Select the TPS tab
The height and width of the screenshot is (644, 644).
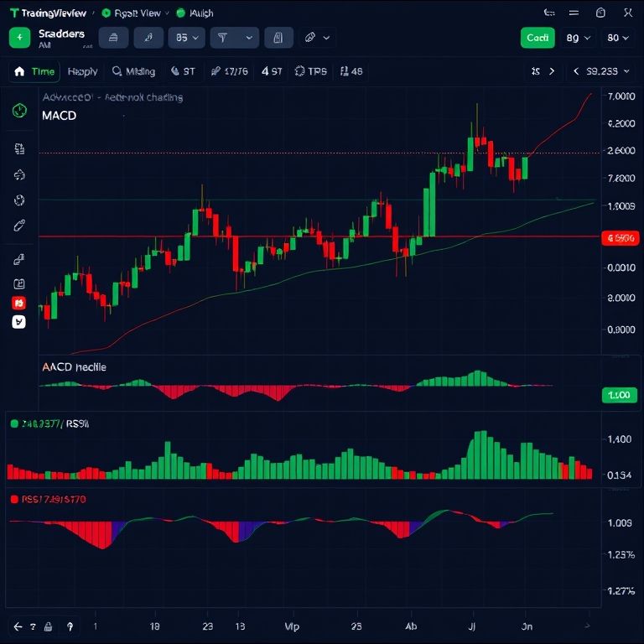point(311,71)
